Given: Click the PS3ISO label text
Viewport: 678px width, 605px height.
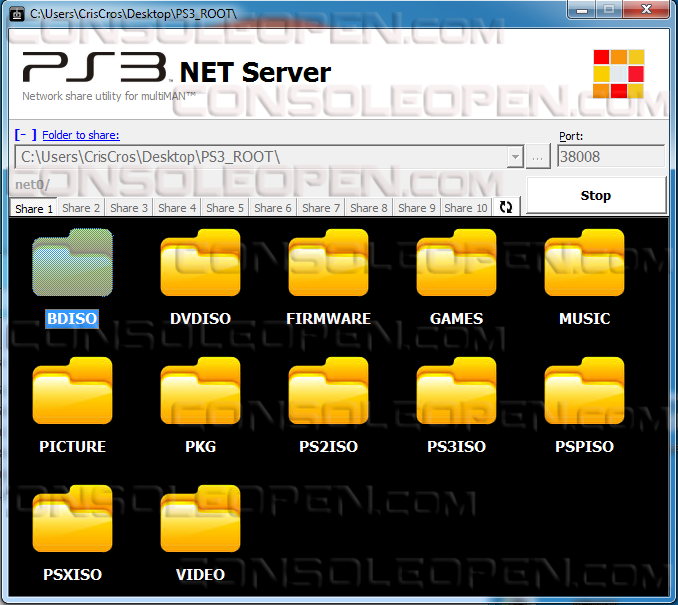Looking at the screenshot, I should pos(456,447).
